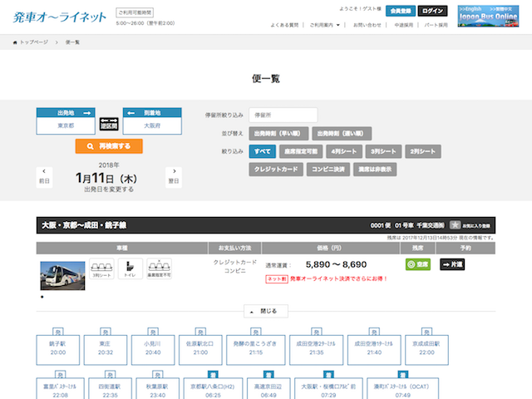Select departure location 東京都
Screen dimensions: 532x399
tap(66, 126)
